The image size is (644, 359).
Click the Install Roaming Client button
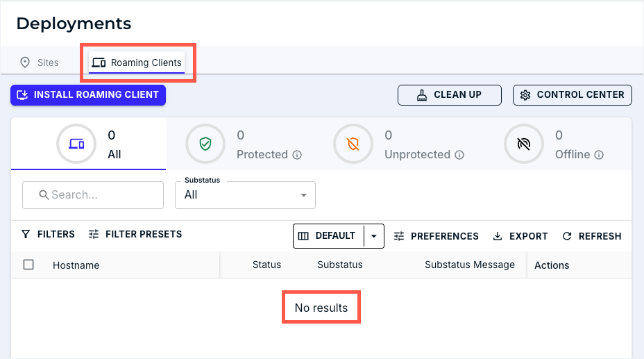point(88,95)
